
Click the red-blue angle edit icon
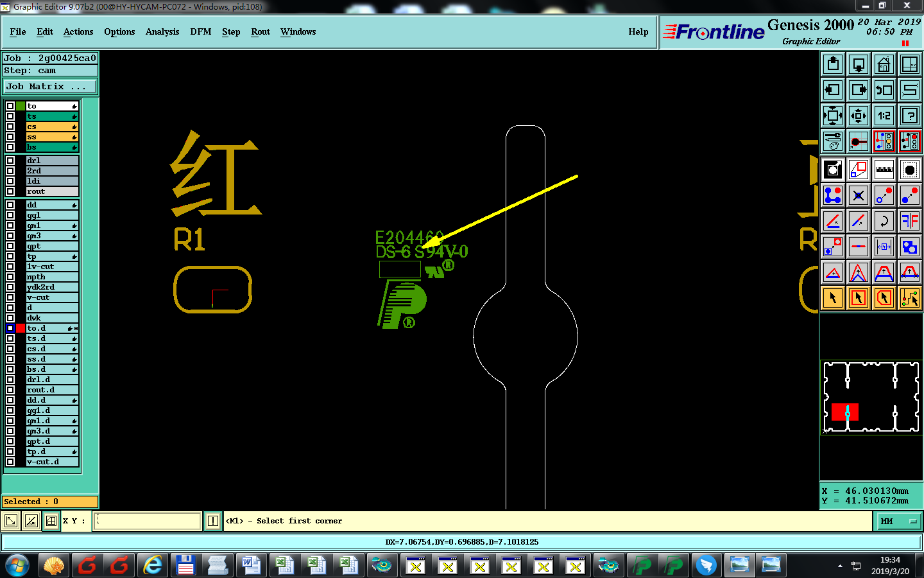point(833,221)
